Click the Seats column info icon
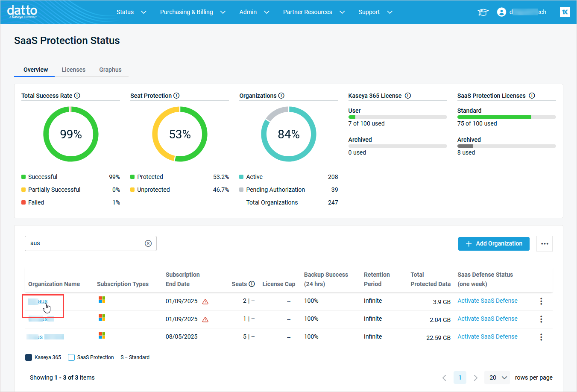Image resolution: width=577 pixels, height=392 pixels. 252,284
